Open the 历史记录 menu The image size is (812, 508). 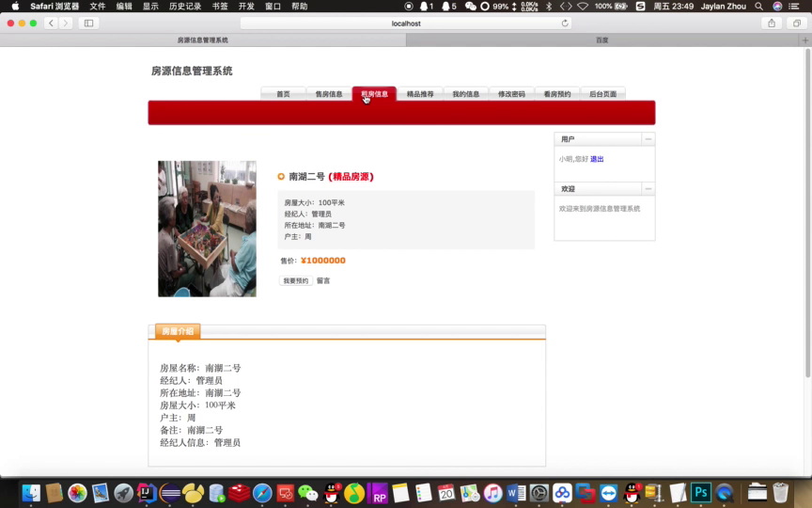185,7
